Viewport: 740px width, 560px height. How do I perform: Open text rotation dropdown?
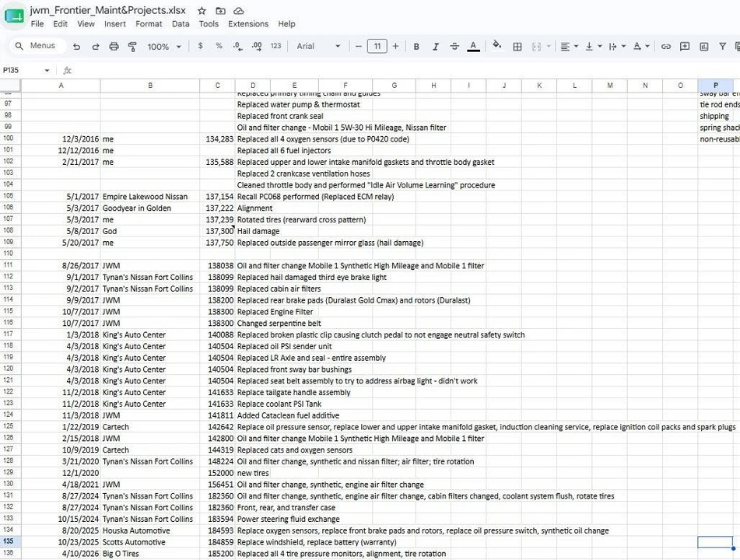641,46
